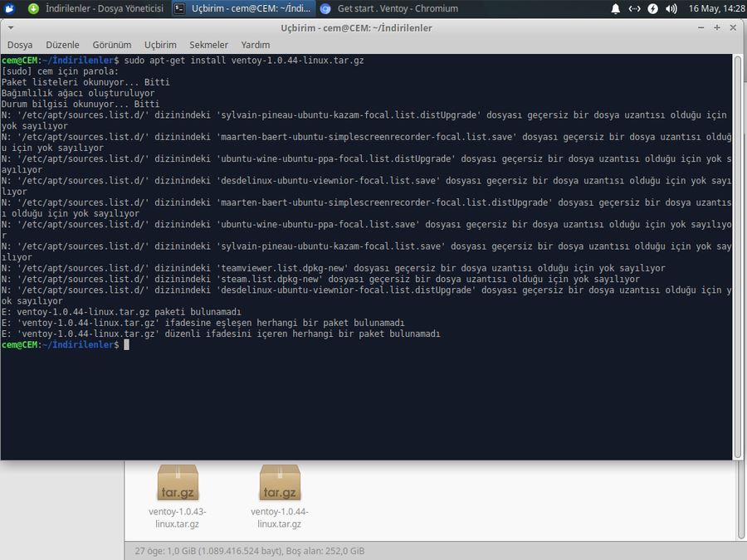The width and height of the screenshot is (747, 560).
Task: Select ventoy-1.0.44-linux.tar.gz archive icon
Action: (x=280, y=482)
